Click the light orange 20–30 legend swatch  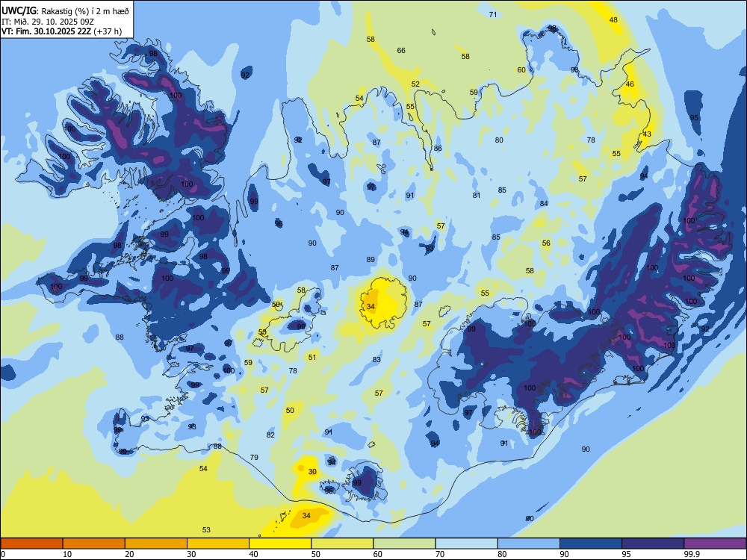[156, 544]
